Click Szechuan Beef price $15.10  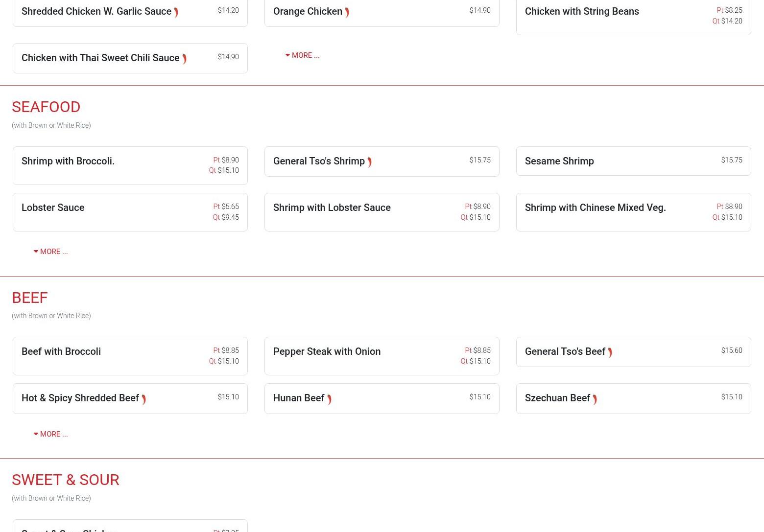coord(732,397)
